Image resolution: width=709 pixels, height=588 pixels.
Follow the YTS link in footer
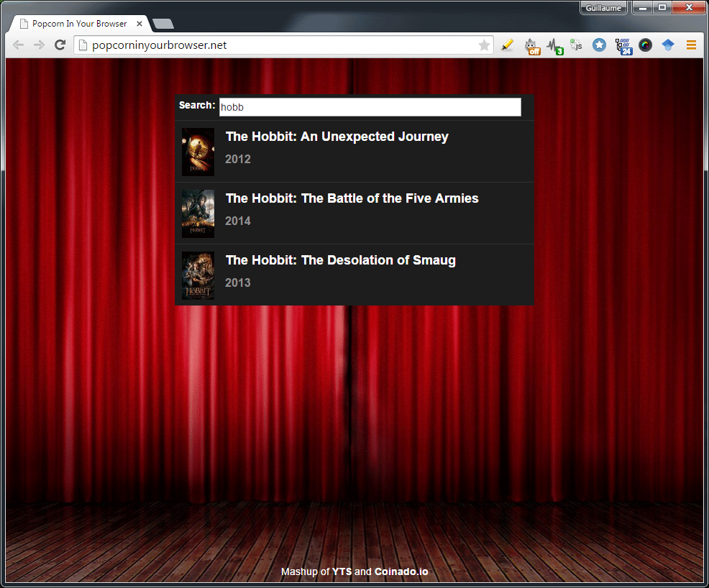tap(342, 572)
